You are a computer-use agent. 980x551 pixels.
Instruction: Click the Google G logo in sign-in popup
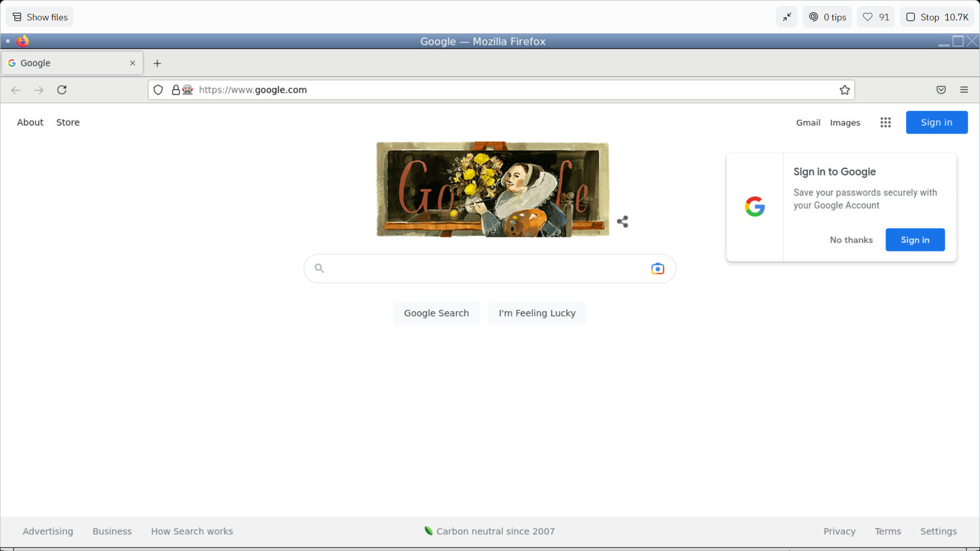tap(755, 207)
